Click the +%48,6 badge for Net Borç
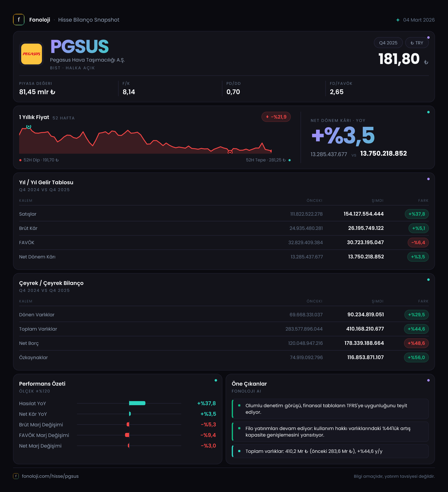The image size is (448, 492). [416, 343]
